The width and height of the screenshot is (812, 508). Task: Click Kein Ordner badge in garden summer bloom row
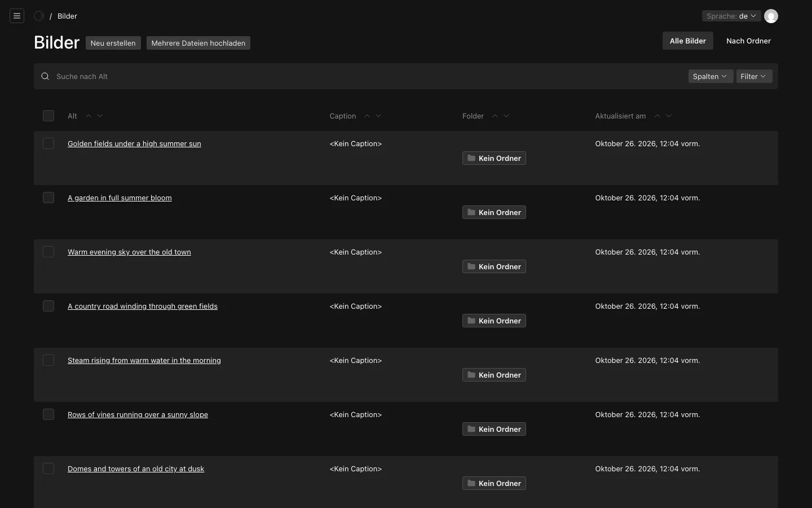[x=494, y=212]
